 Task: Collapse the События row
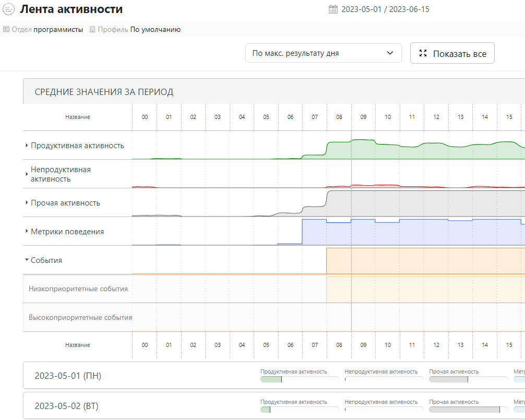[27, 260]
